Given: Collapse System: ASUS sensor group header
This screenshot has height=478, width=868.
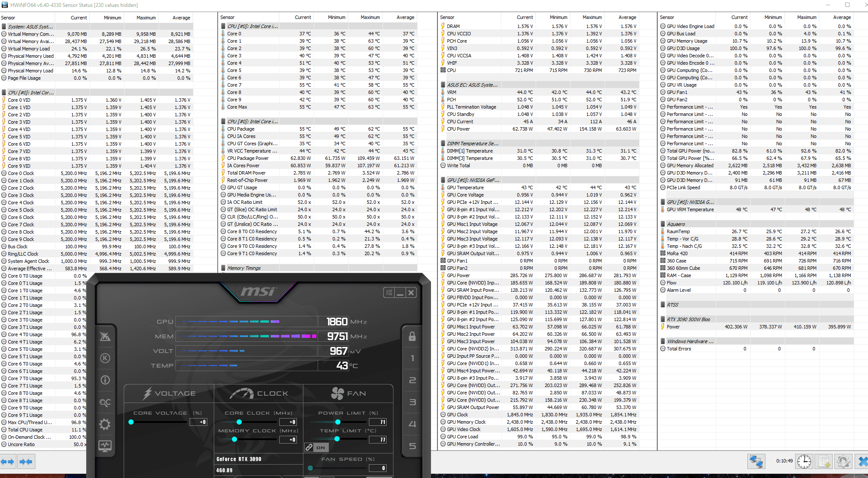Looking at the screenshot, I should (x=97, y=26).
